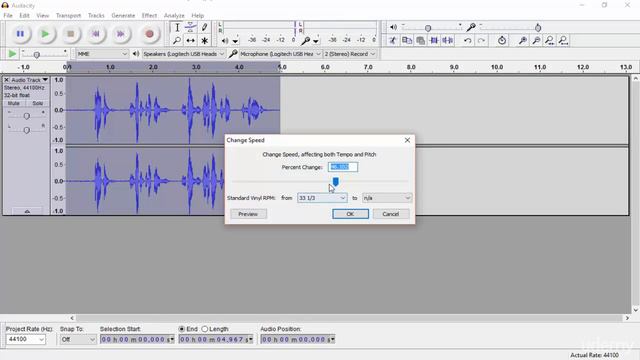Select the Zoom magnifier tool
Screen dimensions: 640x360
177,41
